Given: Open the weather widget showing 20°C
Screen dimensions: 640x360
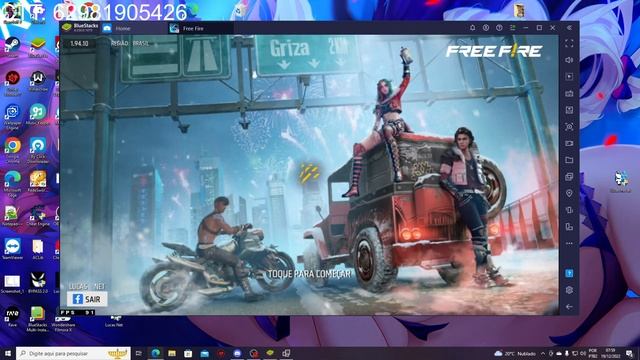Looking at the screenshot, I should pyautogui.click(x=515, y=353).
